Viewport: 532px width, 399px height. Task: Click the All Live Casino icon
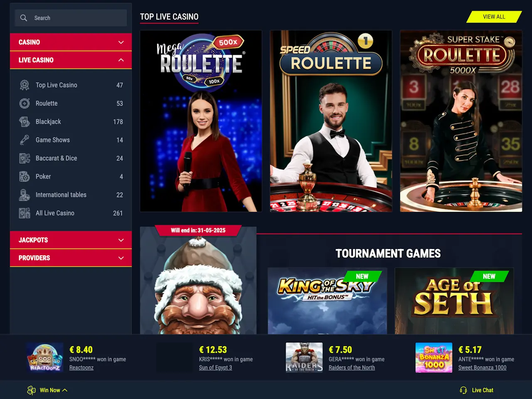coord(25,213)
